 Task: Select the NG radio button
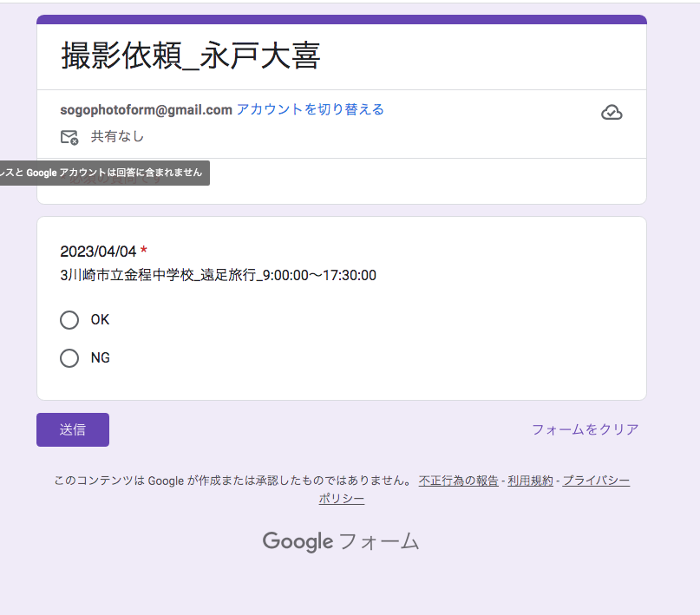69,358
